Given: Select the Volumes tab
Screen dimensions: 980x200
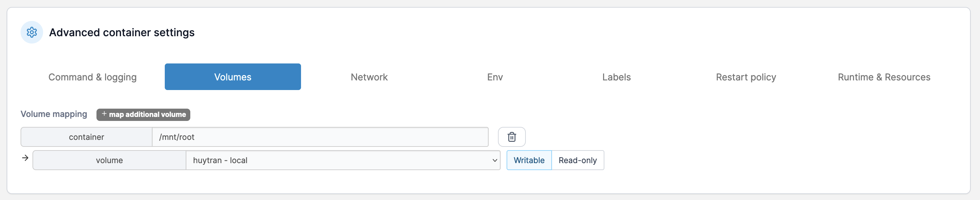Looking at the screenshot, I should pos(232,77).
